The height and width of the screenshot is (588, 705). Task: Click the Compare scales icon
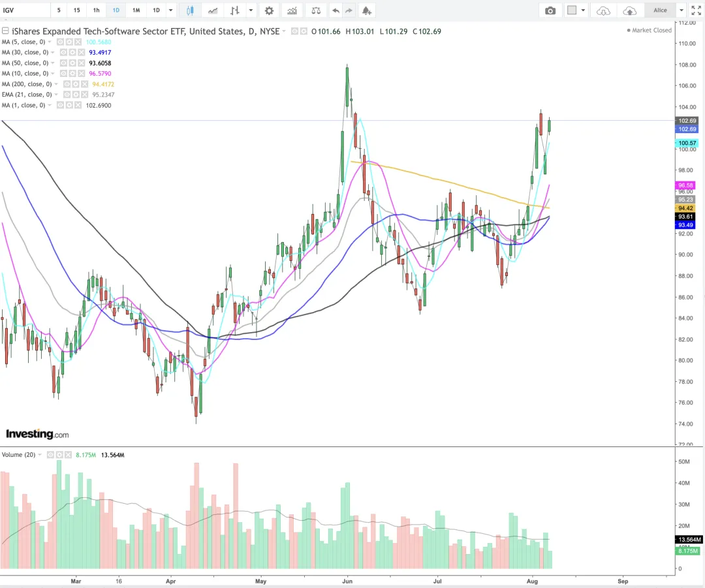pos(316,10)
